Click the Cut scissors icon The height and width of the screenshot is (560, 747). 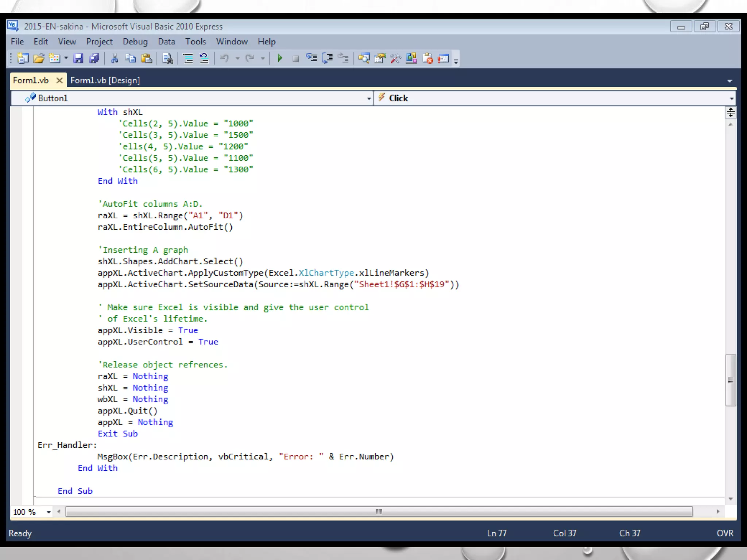click(x=115, y=58)
